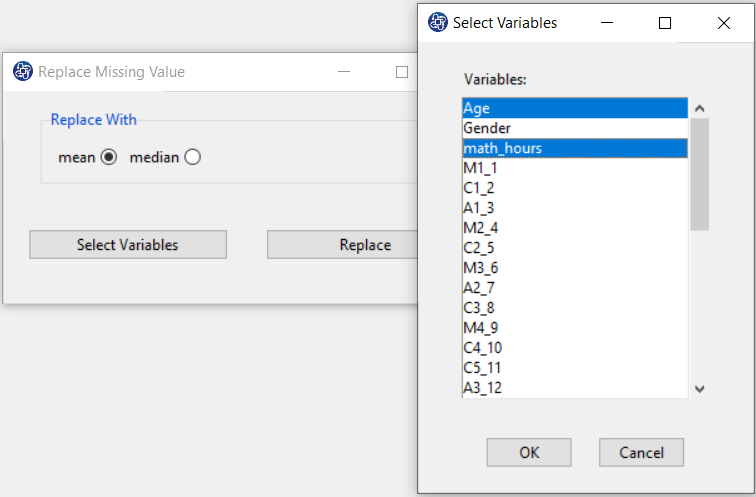Image resolution: width=756 pixels, height=497 pixels.
Task: Click the variables list scroll down arrow
Action: coord(700,389)
